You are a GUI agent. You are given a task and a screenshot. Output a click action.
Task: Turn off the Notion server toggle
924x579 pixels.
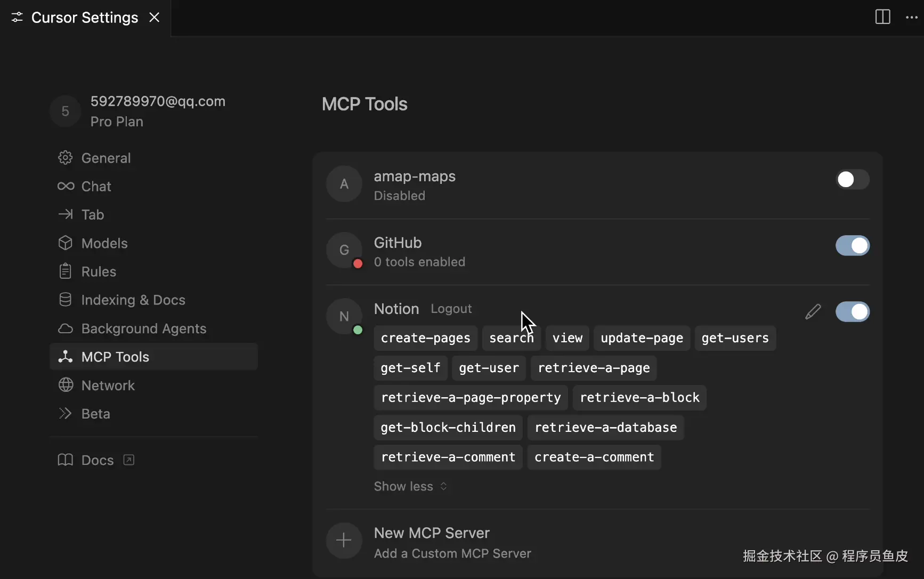852,312
